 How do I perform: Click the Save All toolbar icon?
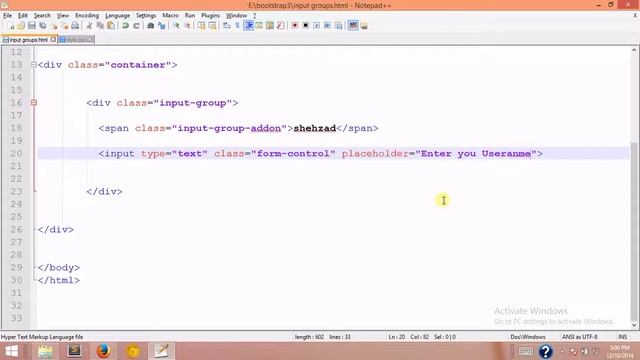click(x=42, y=26)
